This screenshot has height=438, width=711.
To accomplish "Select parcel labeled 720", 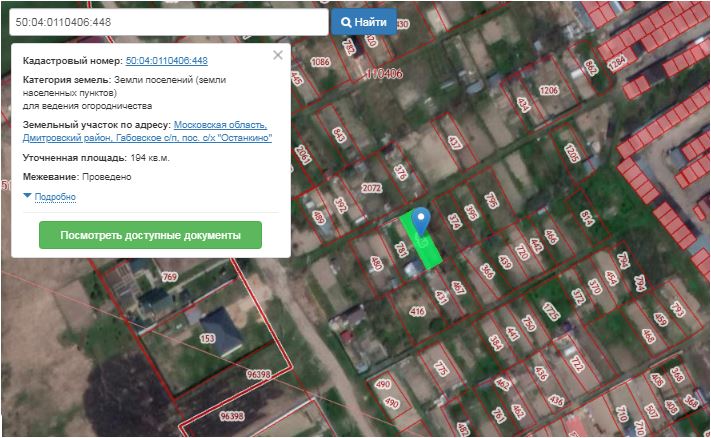I will pos(522,252).
